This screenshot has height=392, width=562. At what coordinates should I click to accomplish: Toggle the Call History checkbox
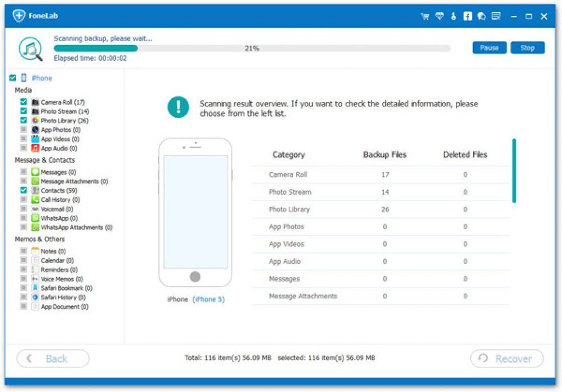(x=24, y=200)
